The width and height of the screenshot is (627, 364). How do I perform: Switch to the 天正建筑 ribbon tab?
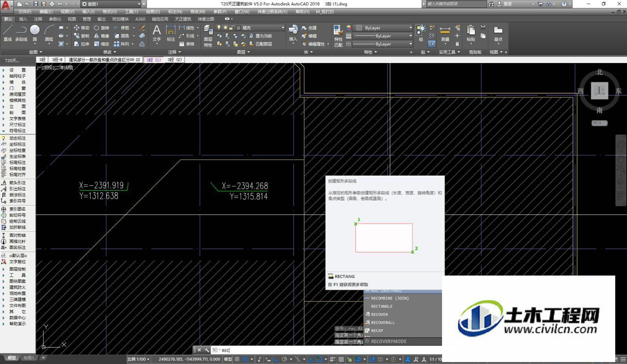click(x=183, y=19)
